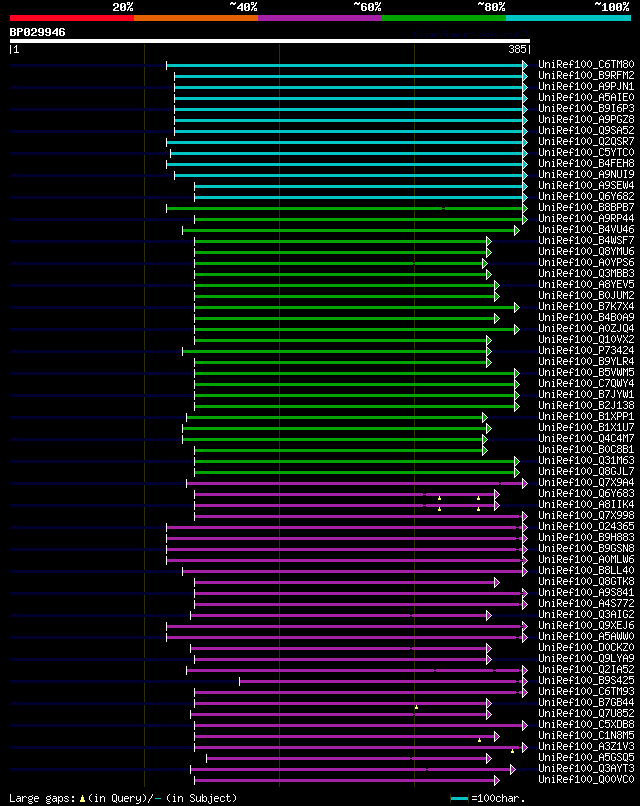
Task: Open hit UniRef100_B9I6P3
Action: (586, 108)
